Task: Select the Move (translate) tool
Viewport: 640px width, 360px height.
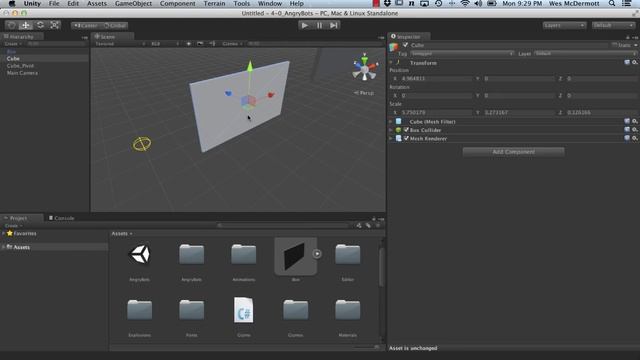Action: click(x=26, y=25)
